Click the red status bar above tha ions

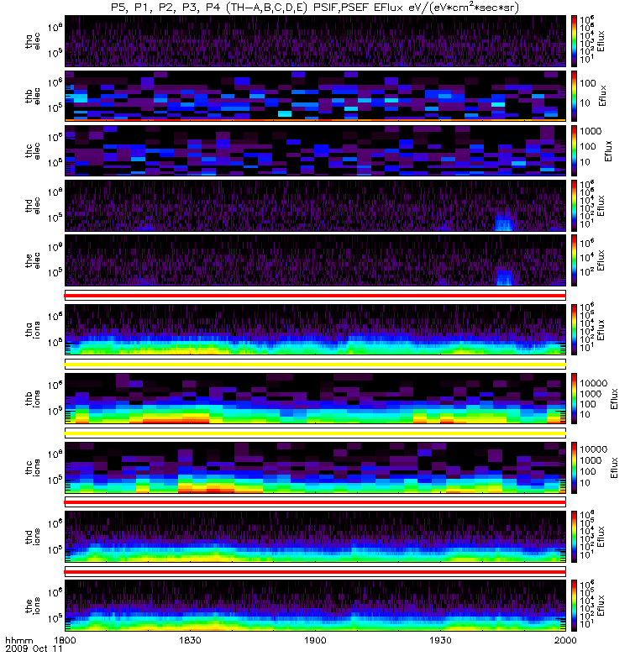click(x=315, y=296)
